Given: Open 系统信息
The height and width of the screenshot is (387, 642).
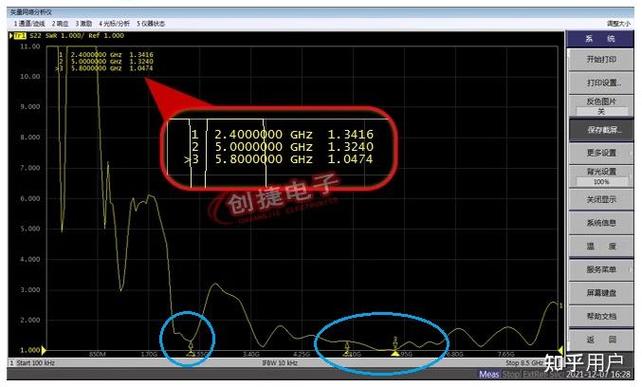Looking at the screenshot, I should pyautogui.click(x=601, y=223).
